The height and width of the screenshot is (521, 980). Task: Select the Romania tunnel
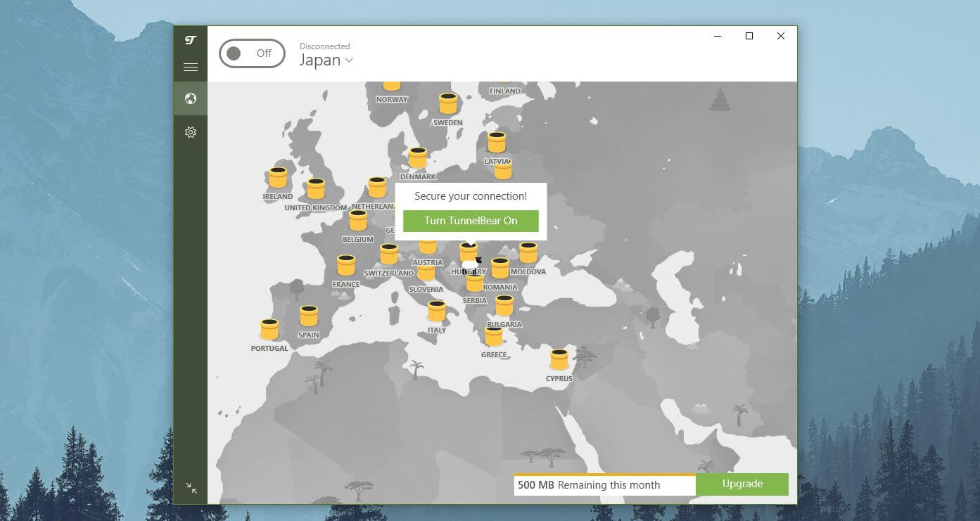[500, 268]
